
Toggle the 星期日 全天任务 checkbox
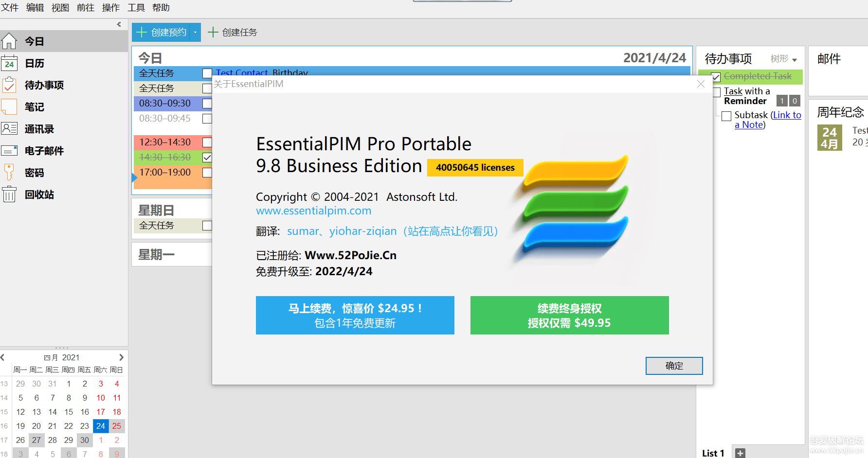207,226
